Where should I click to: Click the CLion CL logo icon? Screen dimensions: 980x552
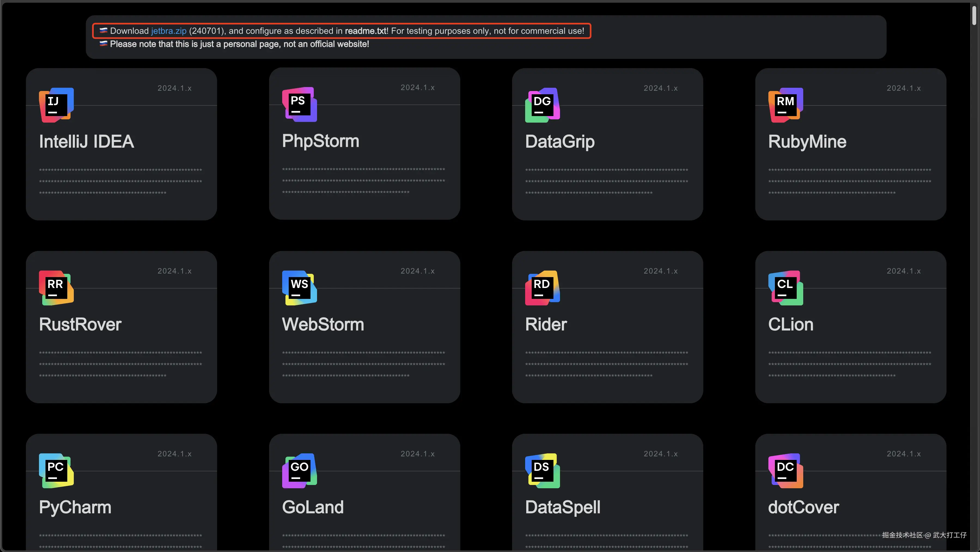(786, 288)
